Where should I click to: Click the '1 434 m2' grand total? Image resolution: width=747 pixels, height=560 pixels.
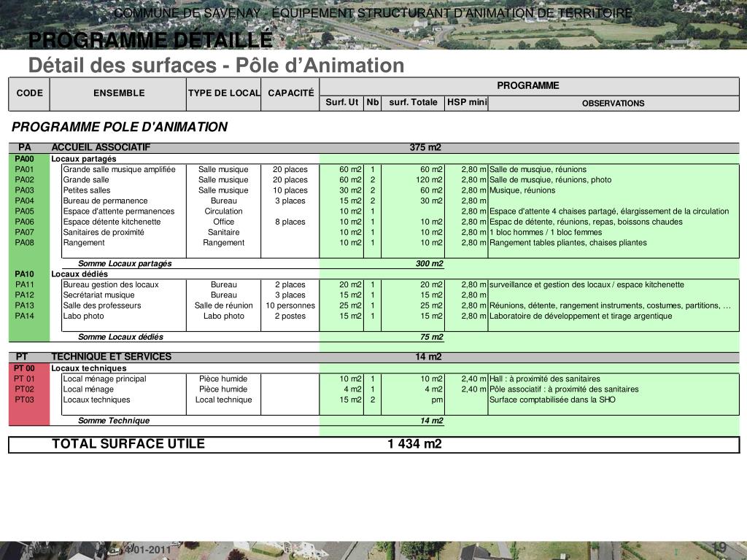(414, 444)
